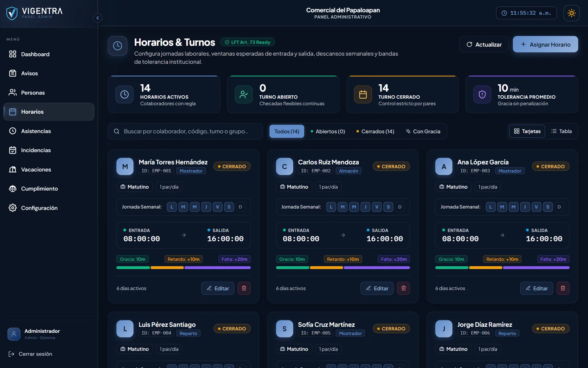
Task: Edit Carlos Ruiz Mendoza's schedule
Action: (x=377, y=289)
